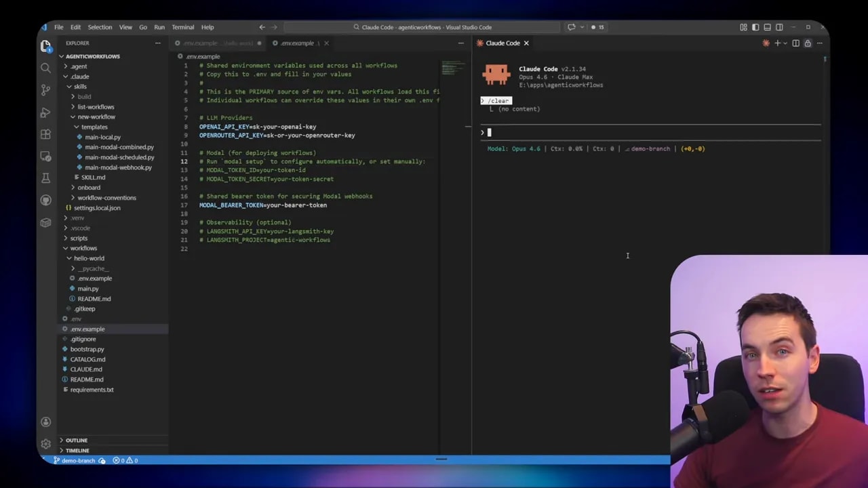Select the Claude Code terminal tab
Image resolution: width=868 pixels, height=488 pixels.
coord(502,43)
